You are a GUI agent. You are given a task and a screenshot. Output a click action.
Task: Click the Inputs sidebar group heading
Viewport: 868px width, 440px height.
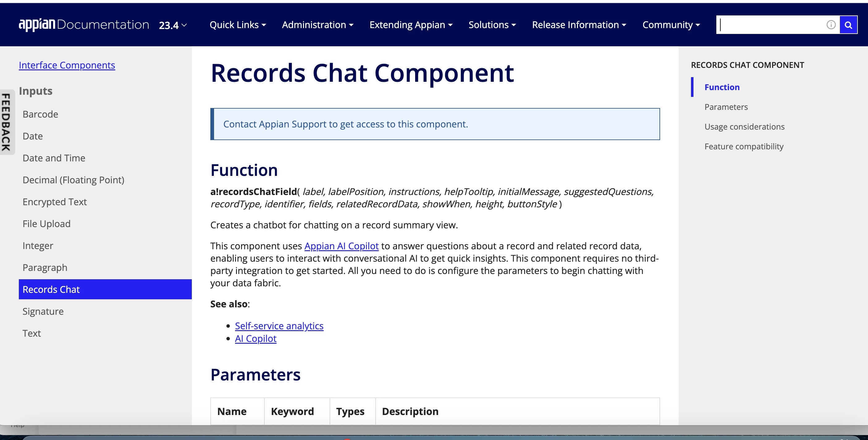(36, 91)
